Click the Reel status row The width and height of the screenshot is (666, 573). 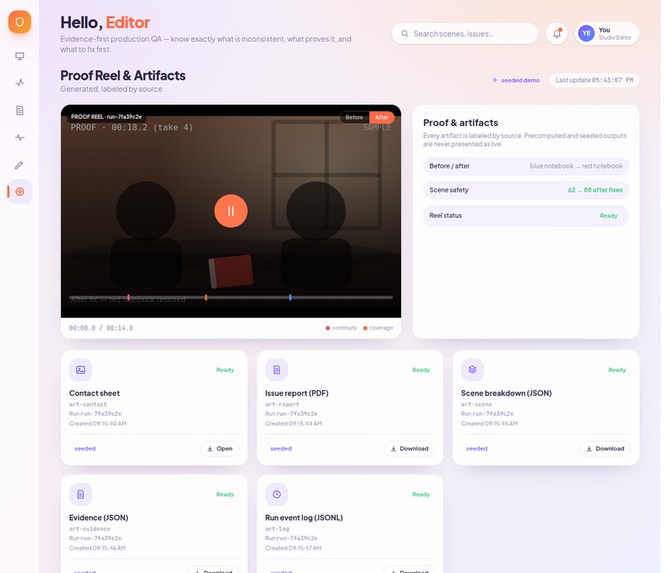(526, 216)
